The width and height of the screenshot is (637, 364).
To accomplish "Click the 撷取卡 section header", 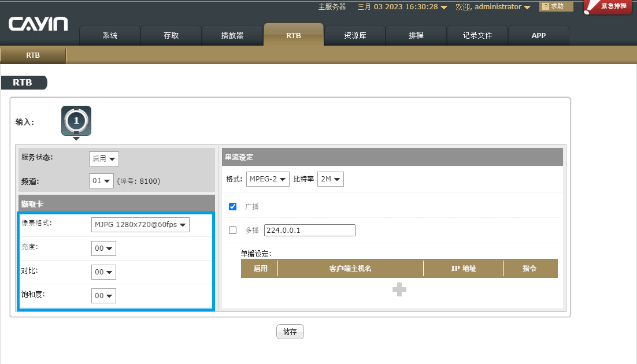I will 117,203.
